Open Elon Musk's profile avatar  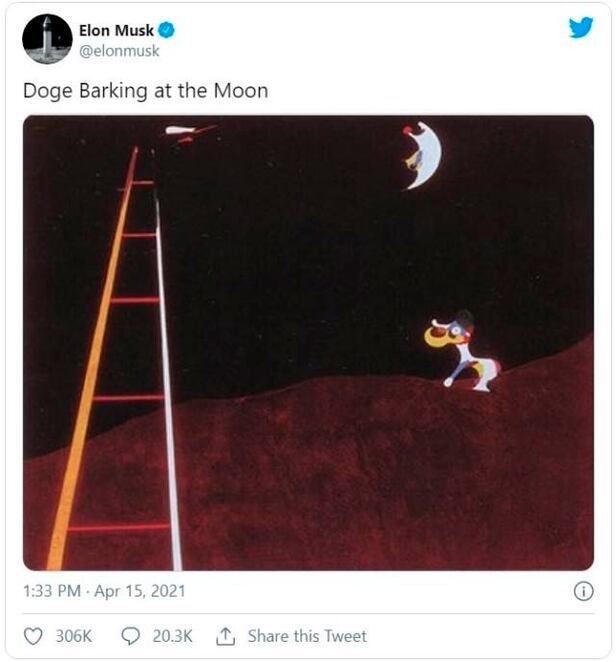47,40
